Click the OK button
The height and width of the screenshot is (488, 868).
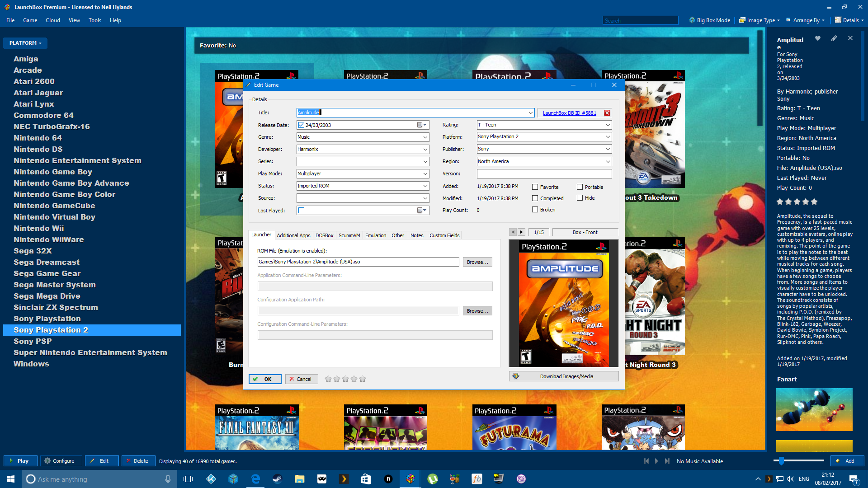pyautogui.click(x=265, y=379)
